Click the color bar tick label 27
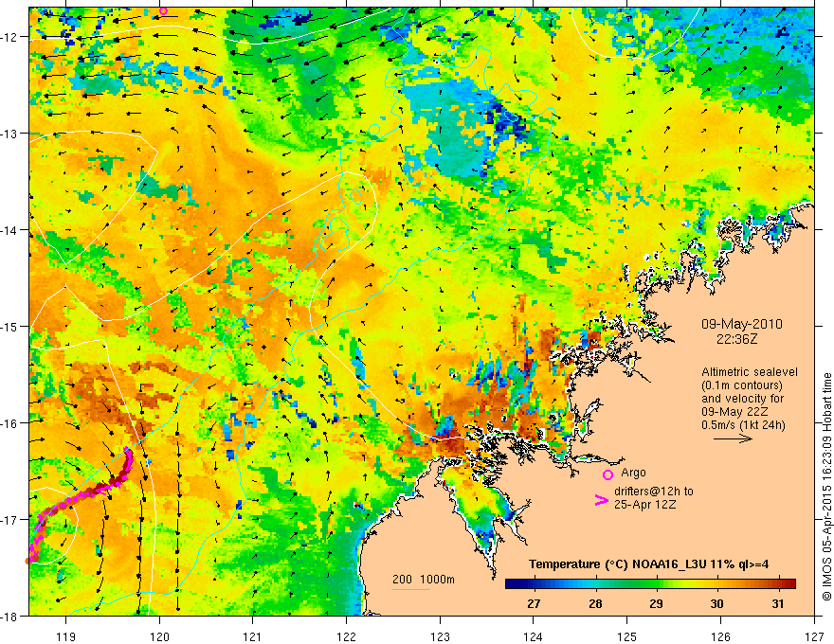834x644 pixels. point(534,603)
